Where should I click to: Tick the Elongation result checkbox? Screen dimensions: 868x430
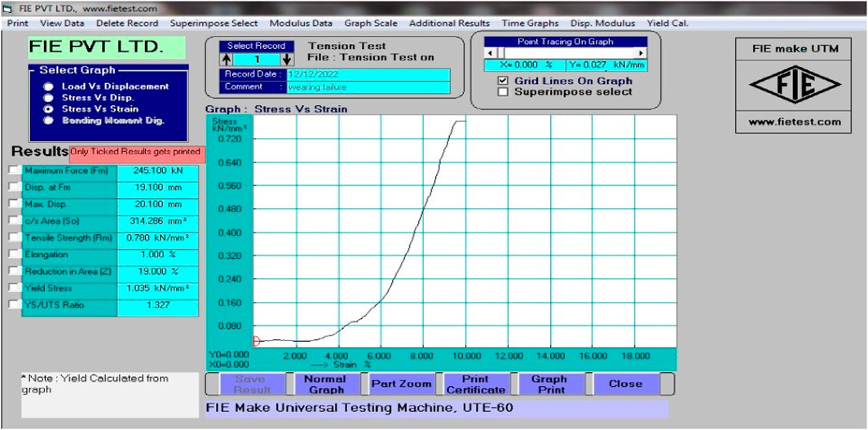pos(14,255)
